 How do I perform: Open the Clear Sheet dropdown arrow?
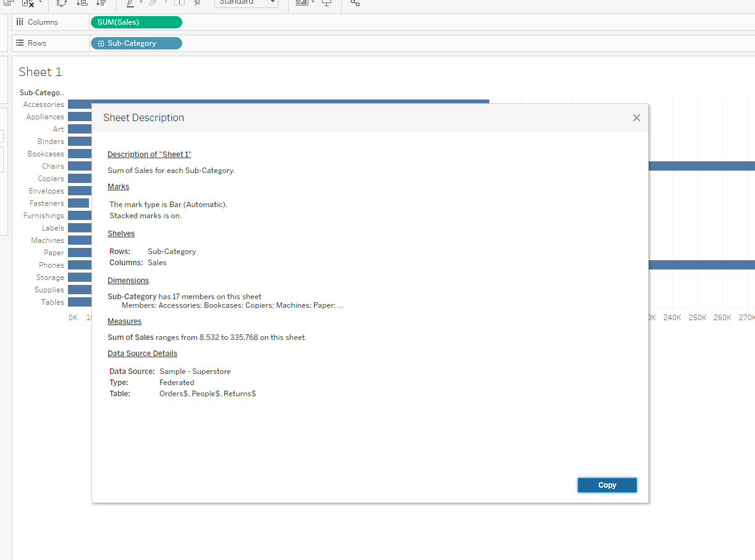pos(41,2)
